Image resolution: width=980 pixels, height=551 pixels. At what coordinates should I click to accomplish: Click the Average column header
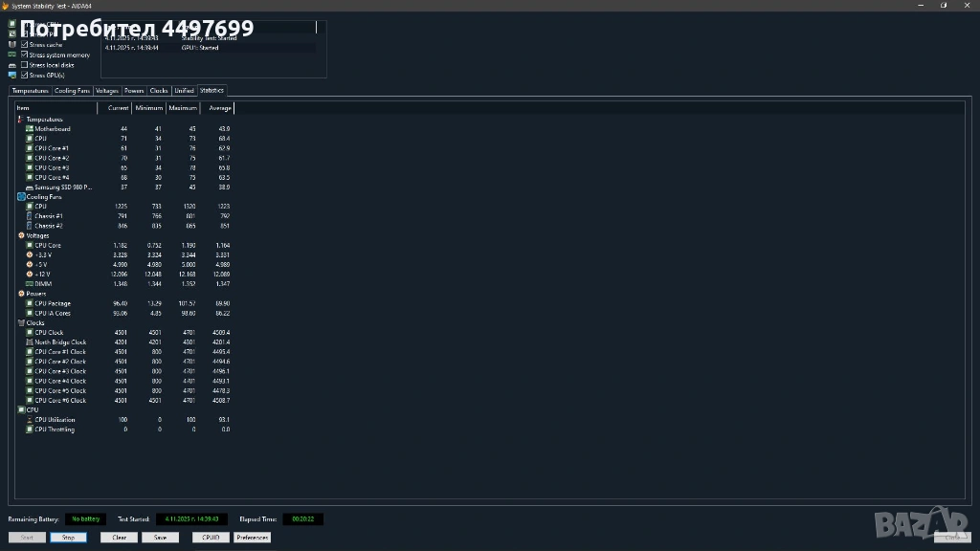point(220,108)
